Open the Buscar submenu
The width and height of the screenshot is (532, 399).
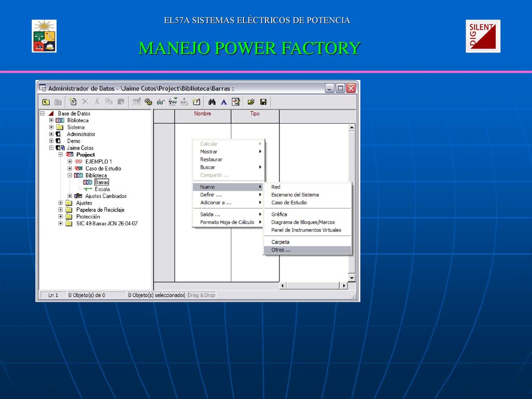(x=228, y=167)
